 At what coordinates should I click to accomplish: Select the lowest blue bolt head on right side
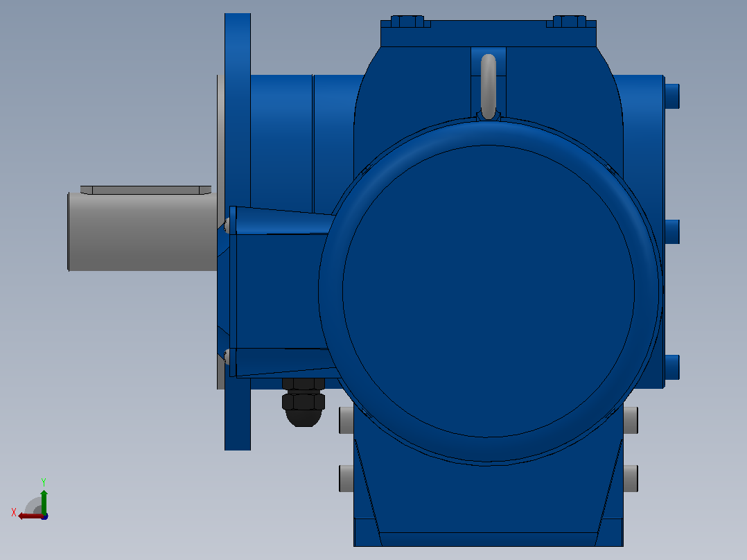click(x=671, y=367)
